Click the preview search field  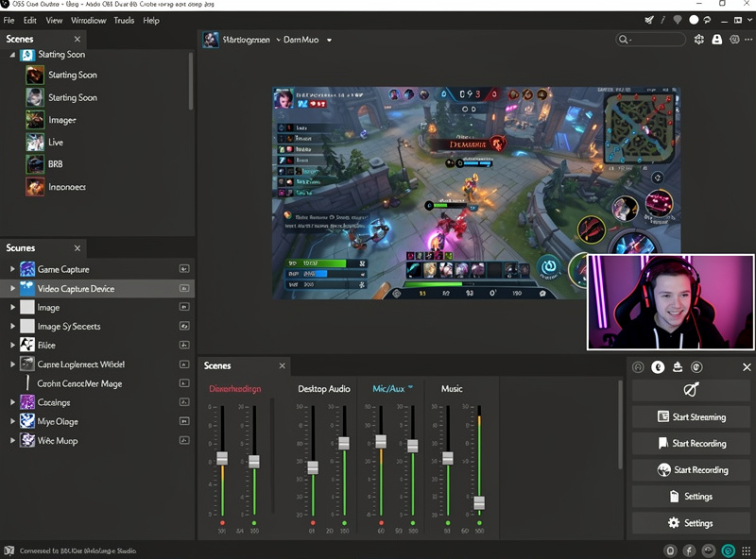click(651, 40)
